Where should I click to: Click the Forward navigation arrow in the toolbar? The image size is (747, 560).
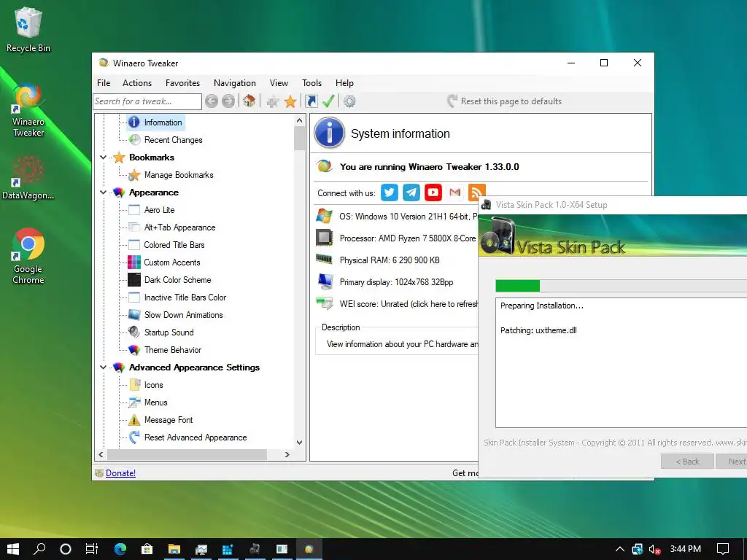(228, 101)
